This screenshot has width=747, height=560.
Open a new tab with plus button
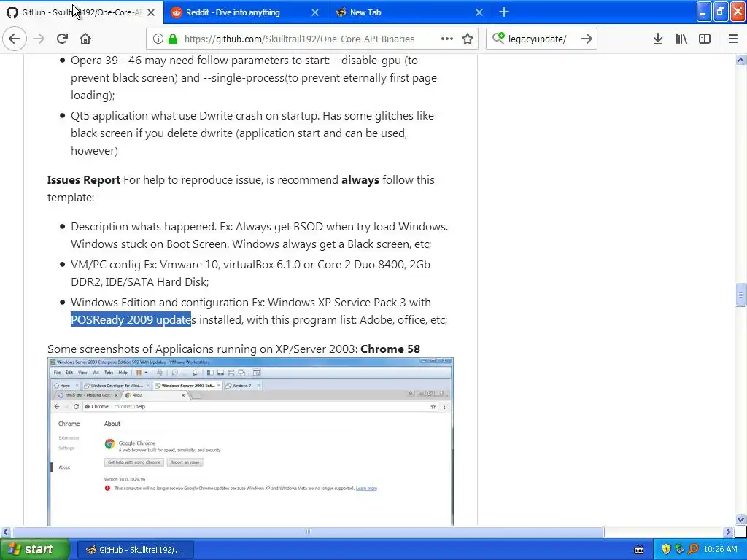(504, 12)
